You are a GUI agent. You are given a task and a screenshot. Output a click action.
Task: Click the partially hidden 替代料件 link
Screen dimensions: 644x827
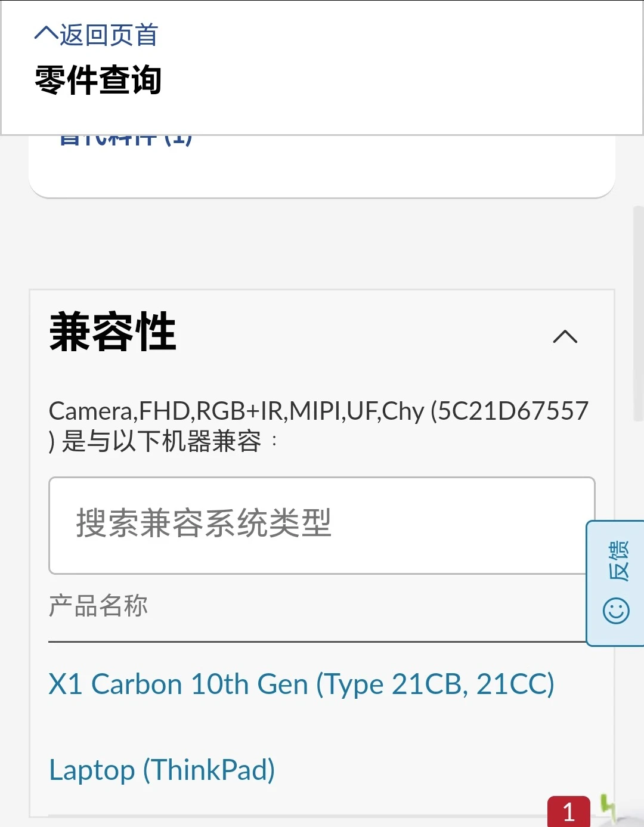point(125,141)
